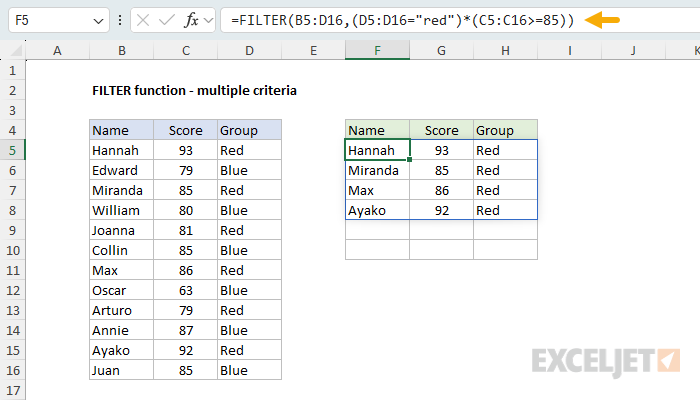Expand the dropdown arrow beside fx

click(x=208, y=20)
